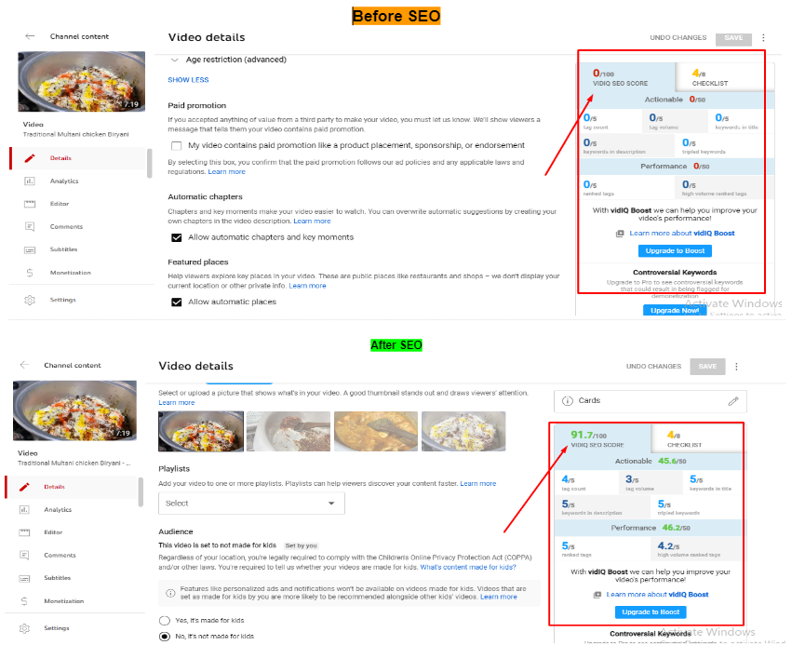Open Analytics icon in Before SEO sidebar
This screenshot has width=805, height=672.
click(30, 181)
